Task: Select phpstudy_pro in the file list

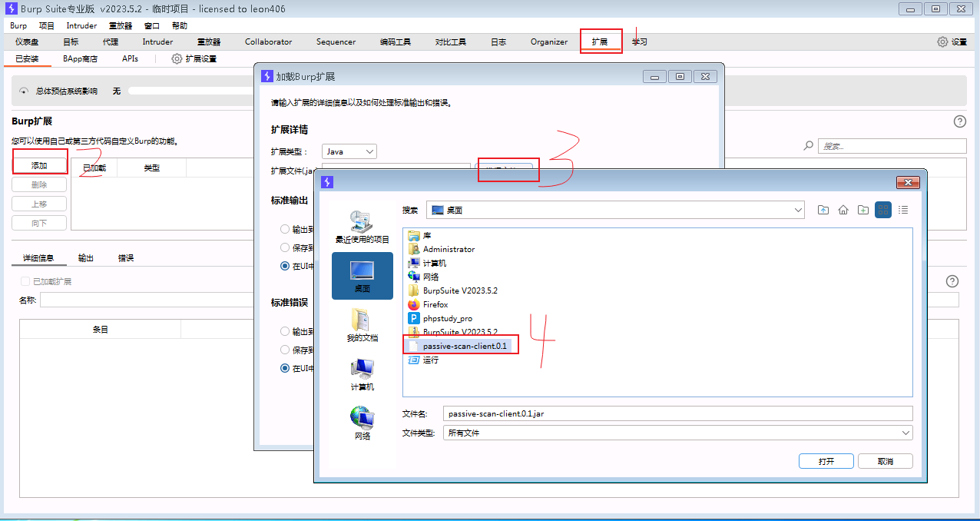Action: [440, 318]
